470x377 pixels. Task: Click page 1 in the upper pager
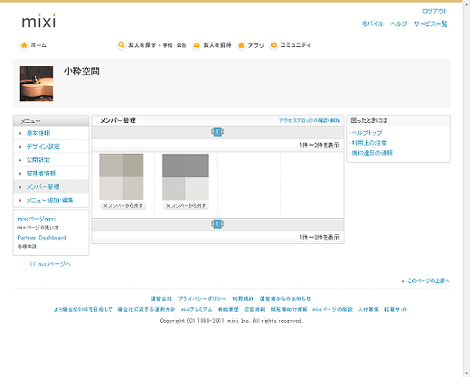217,132
